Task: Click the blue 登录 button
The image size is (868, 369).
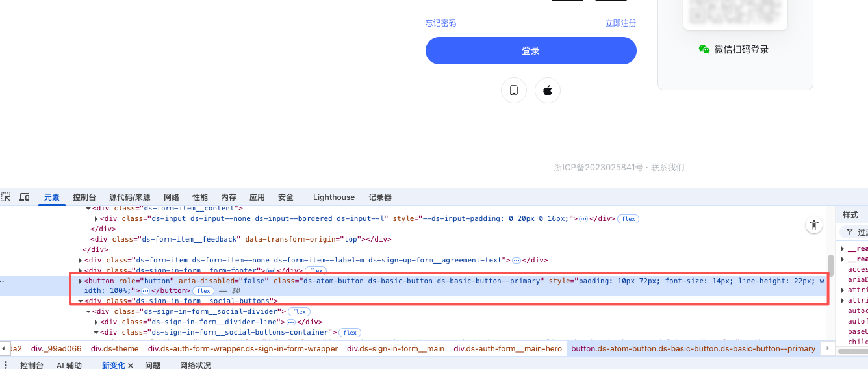Action: pyautogui.click(x=531, y=51)
